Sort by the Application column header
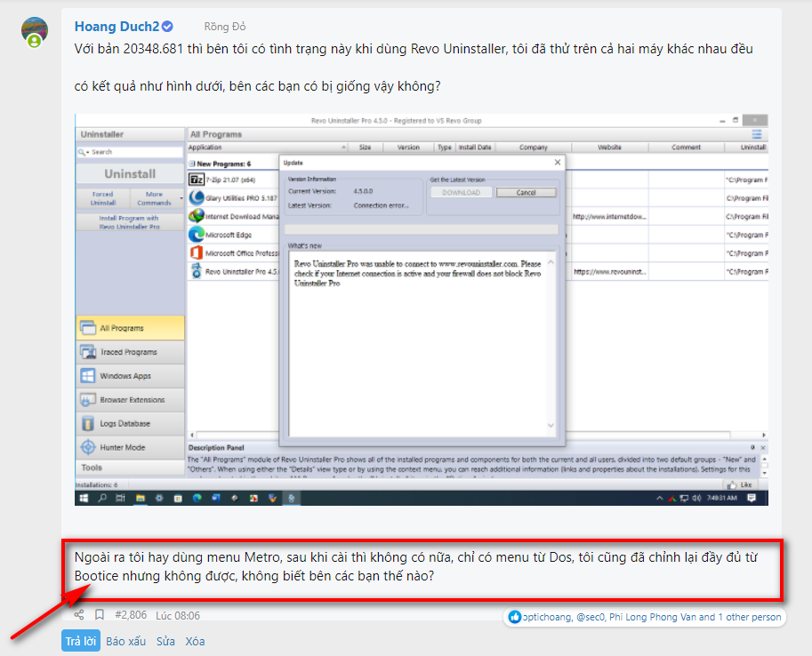 point(267,147)
